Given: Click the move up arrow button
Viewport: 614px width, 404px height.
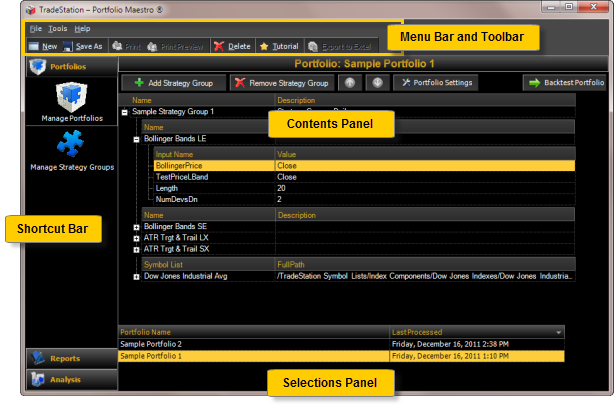Looking at the screenshot, I should coord(350,83).
